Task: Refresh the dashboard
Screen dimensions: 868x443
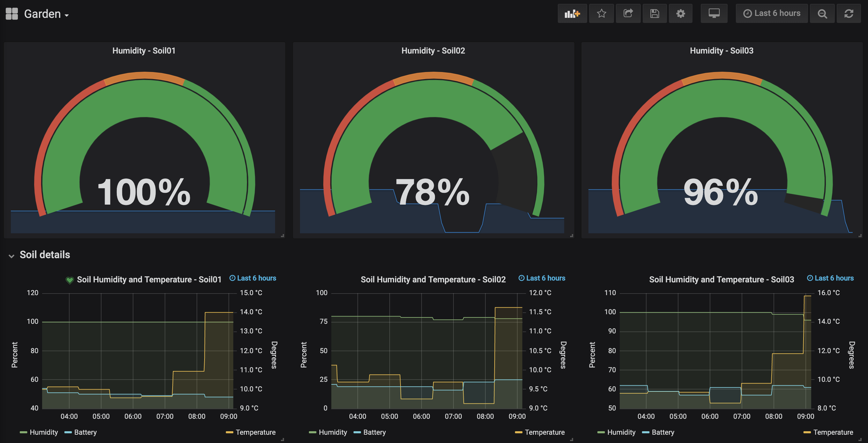Action: pyautogui.click(x=849, y=13)
